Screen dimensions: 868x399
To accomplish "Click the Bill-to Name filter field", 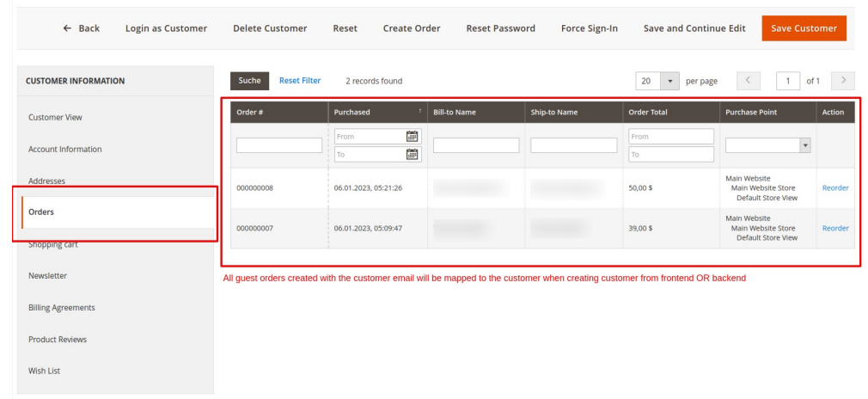I will coord(475,145).
